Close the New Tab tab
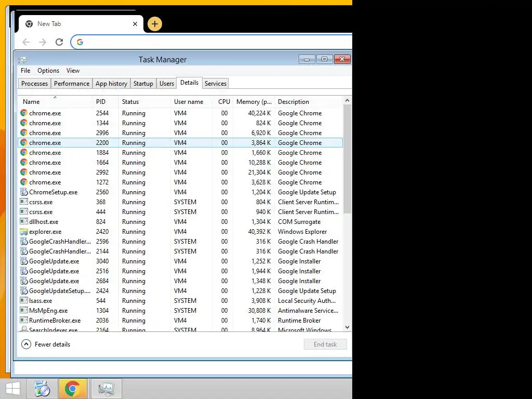532x399 pixels. 135,24
